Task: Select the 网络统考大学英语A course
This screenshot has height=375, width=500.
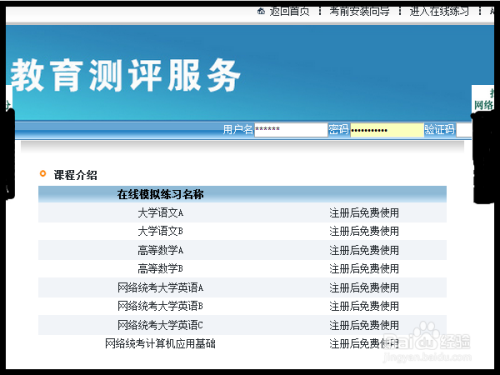Action: tap(160, 287)
